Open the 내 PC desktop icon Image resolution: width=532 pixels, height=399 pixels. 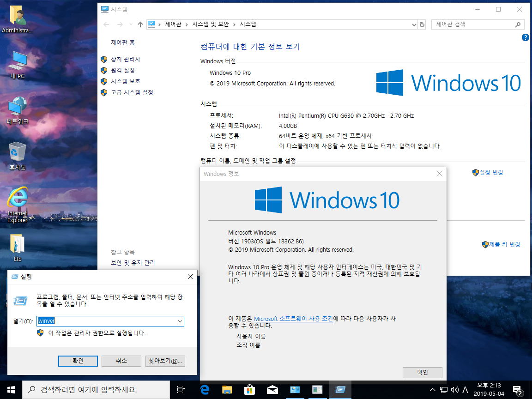click(x=17, y=65)
